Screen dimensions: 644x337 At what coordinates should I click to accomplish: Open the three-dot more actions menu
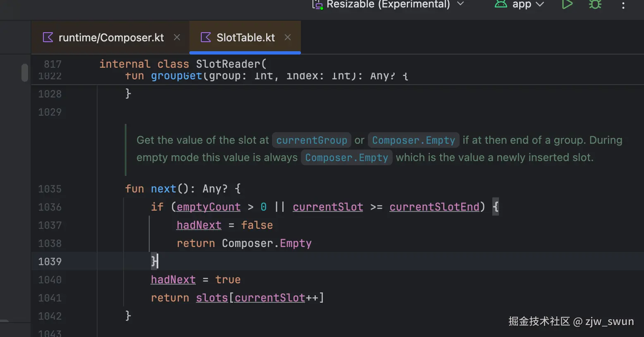pyautogui.click(x=623, y=5)
